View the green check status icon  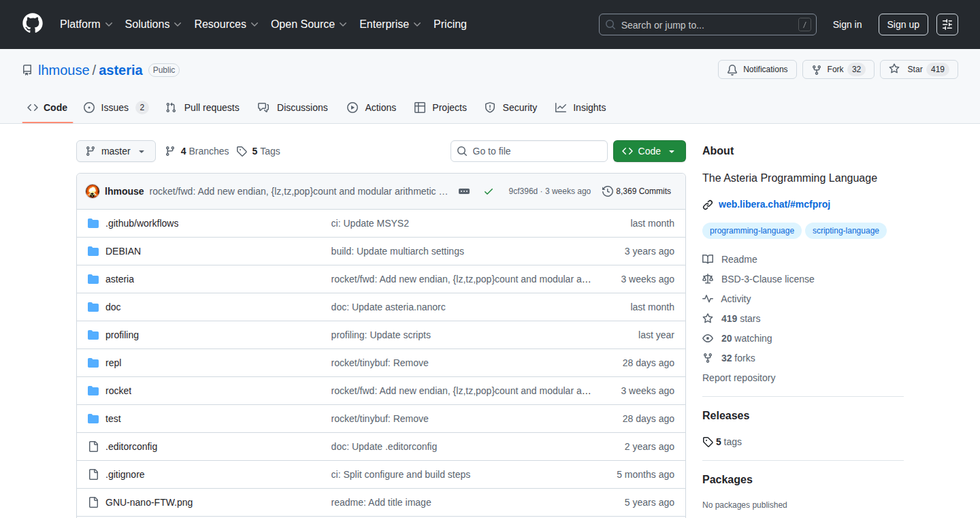pos(488,191)
